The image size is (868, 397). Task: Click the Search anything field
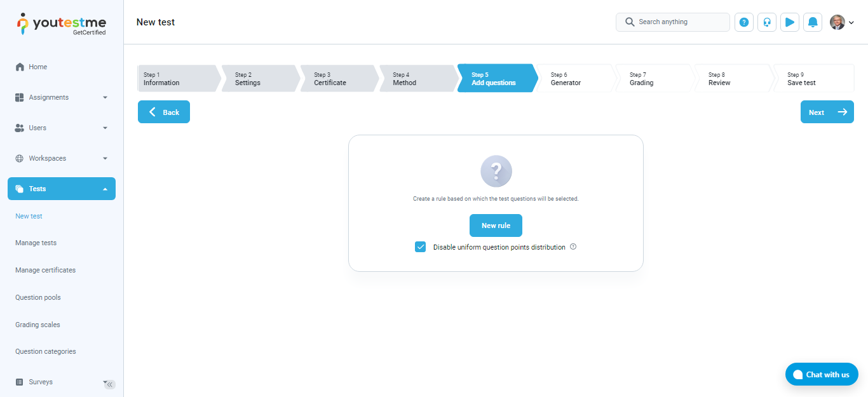pyautogui.click(x=673, y=22)
